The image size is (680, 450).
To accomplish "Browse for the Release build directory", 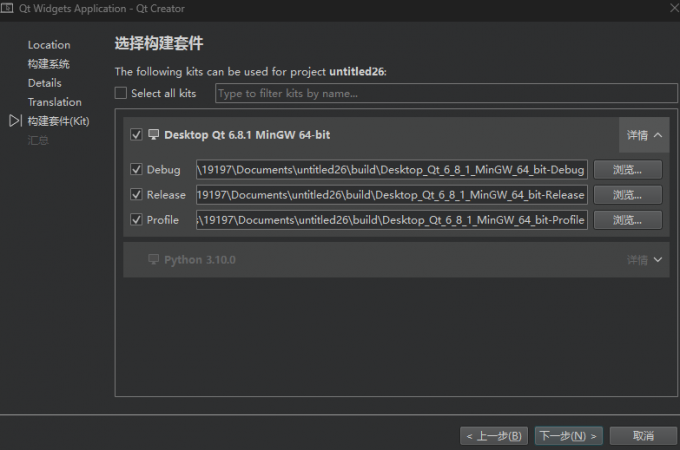I will [627, 195].
